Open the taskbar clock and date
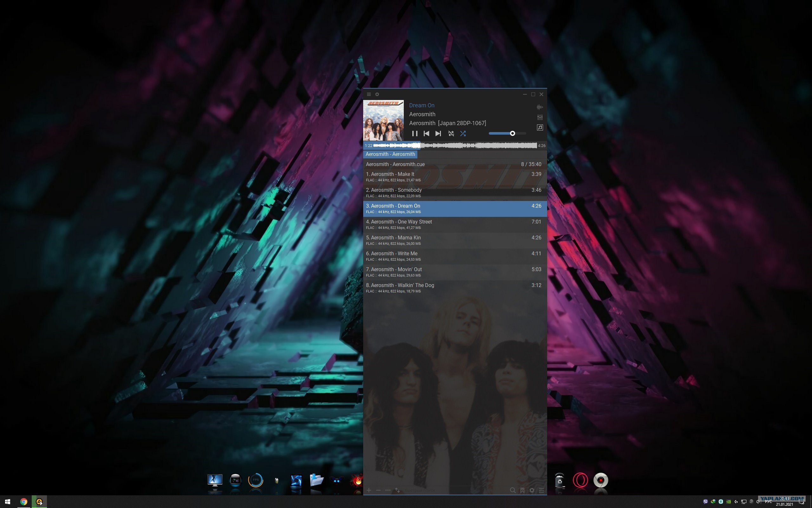This screenshot has width=812, height=508. point(784,502)
